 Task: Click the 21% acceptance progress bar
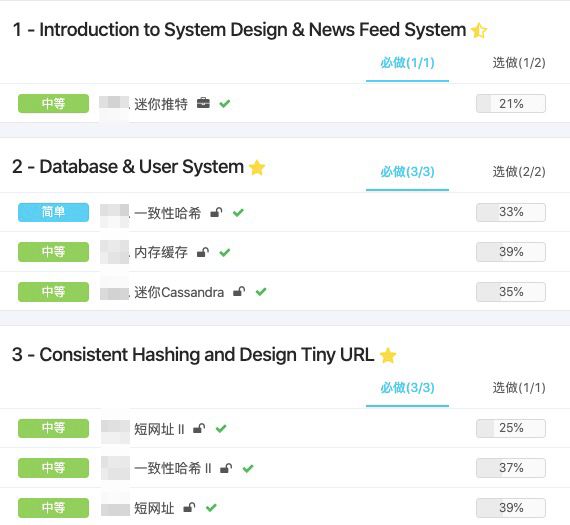point(511,104)
